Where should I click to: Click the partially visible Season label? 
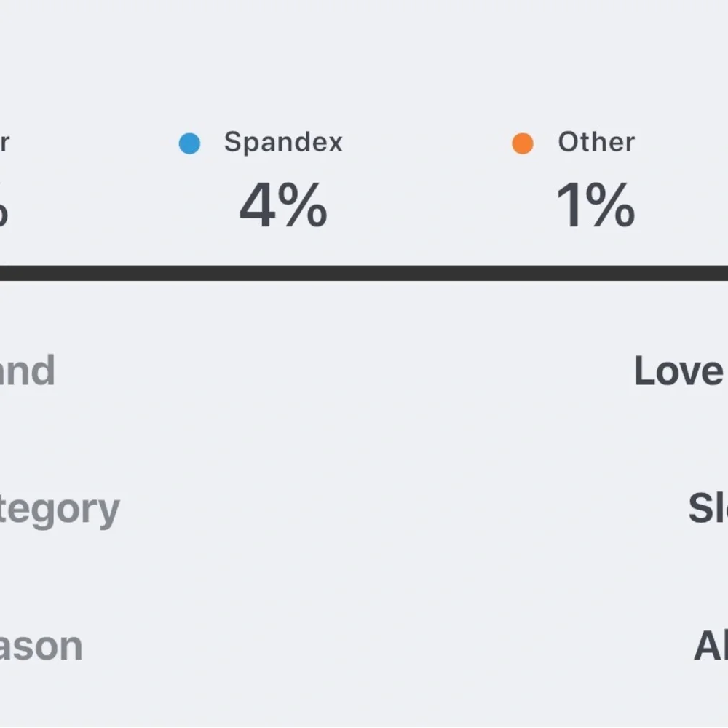[41, 646]
